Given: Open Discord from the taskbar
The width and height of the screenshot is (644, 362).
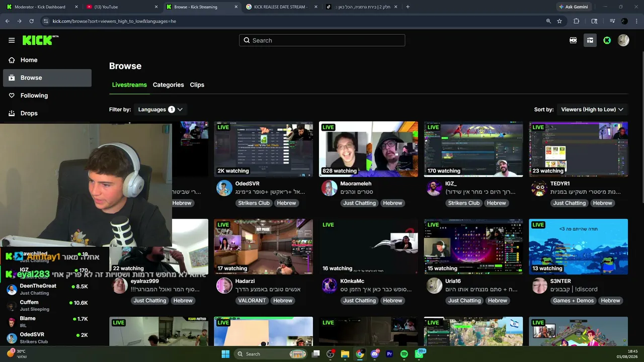Looking at the screenshot, I should click(374, 354).
